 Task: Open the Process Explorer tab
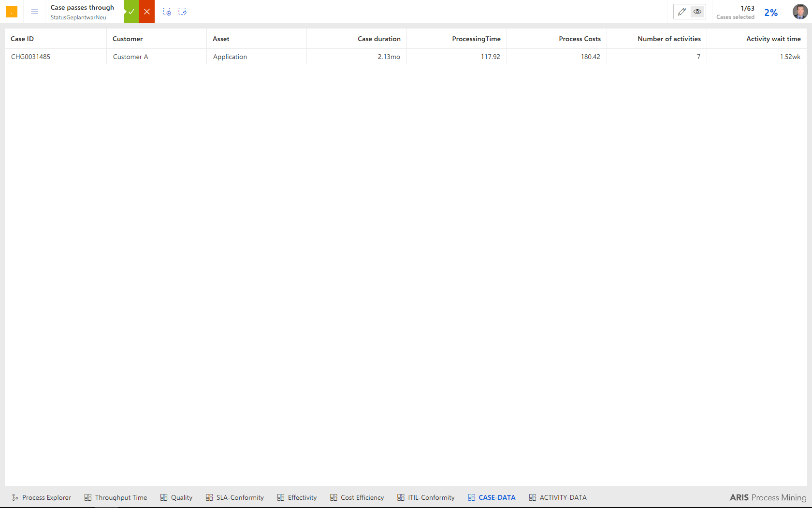pos(42,497)
